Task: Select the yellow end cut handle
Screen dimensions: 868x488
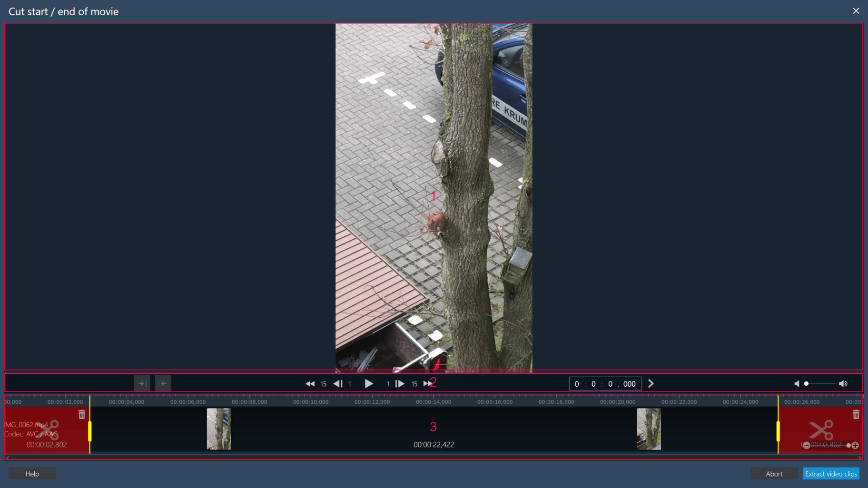Action: tap(778, 431)
